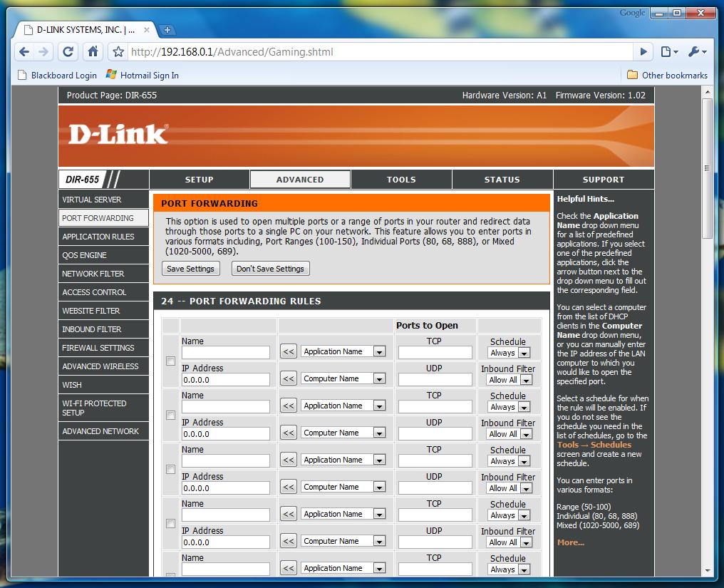Bookmark this page with star icon

(118, 52)
